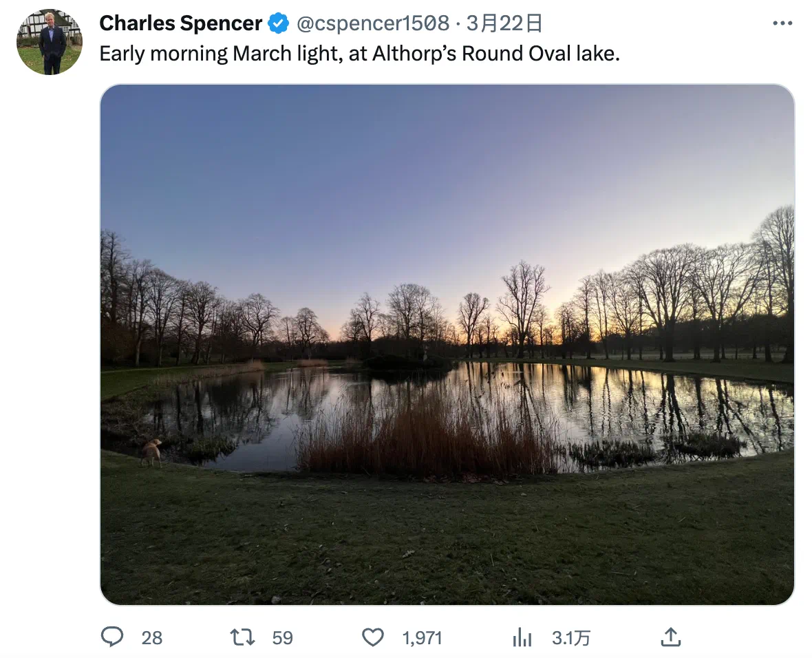
Task: Open view analytics bar chart icon
Action: coord(522,637)
